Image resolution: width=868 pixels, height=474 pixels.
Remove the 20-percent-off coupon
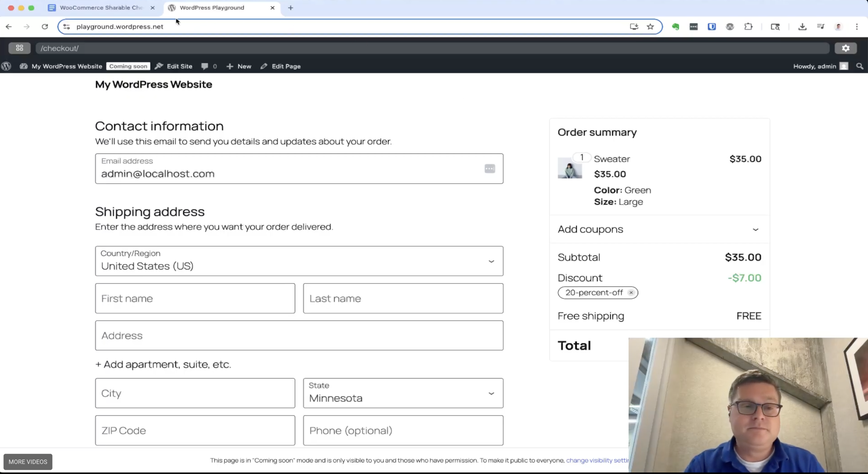(x=631, y=292)
